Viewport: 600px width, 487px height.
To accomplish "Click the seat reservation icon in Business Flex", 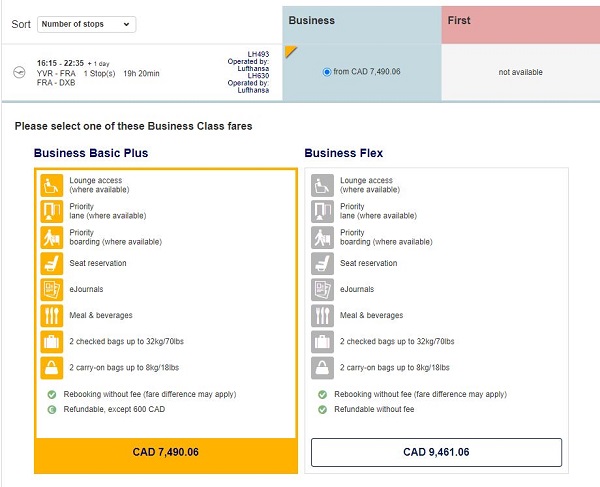I will 322,263.
